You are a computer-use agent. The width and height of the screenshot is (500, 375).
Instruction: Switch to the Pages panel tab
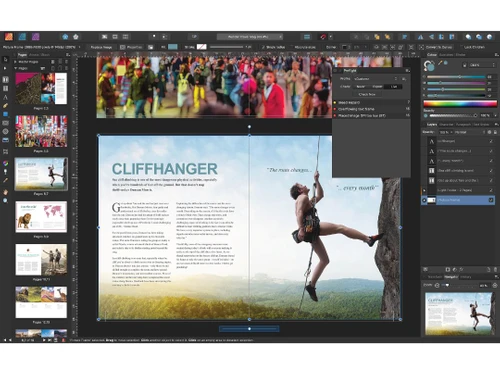tap(22, 55)
